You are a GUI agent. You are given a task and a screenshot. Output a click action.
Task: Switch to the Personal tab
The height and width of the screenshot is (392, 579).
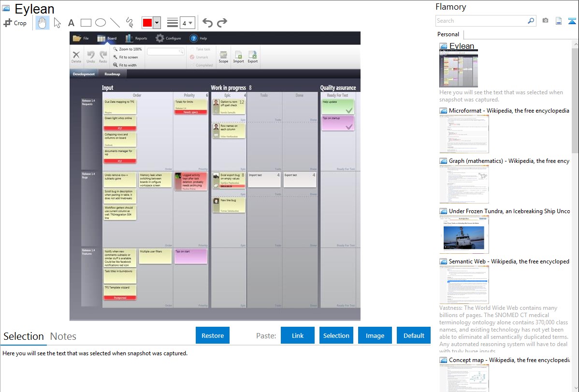click(449, 34)
